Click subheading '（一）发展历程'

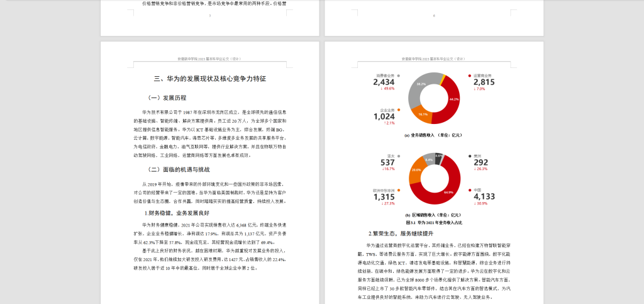pyautogui.click(x=166, y=98)
